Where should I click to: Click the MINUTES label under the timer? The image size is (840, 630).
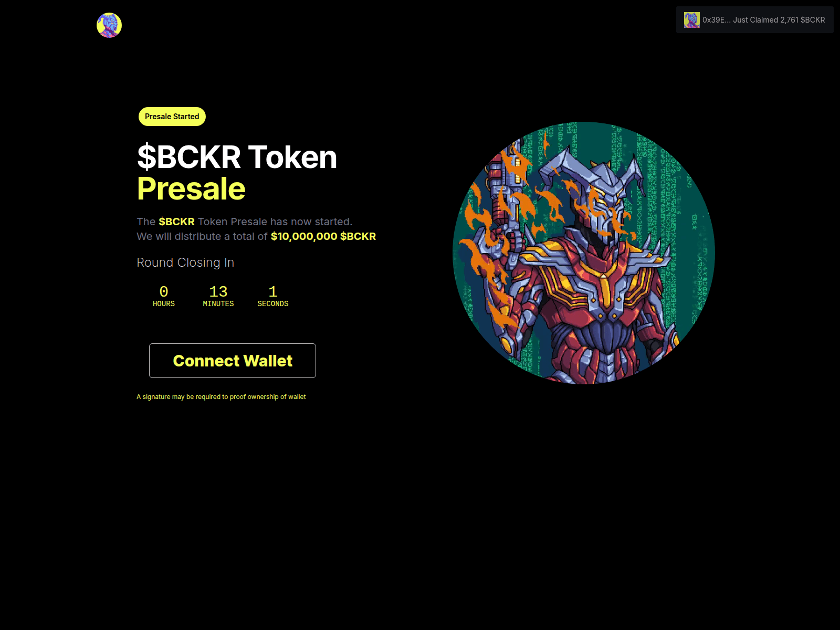[218, 303]
